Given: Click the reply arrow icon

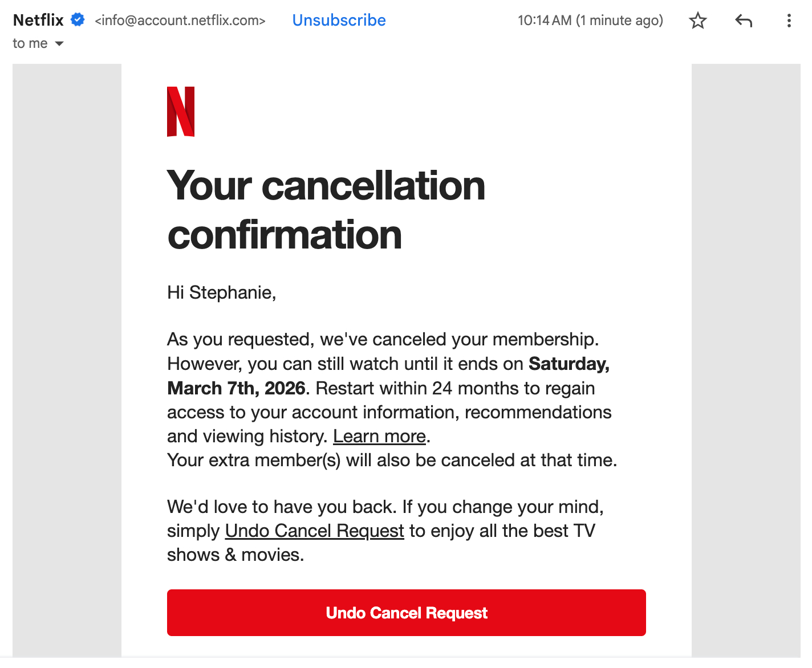Looking at the screenshot, I should pyautogui.click(x=744, y=21).
